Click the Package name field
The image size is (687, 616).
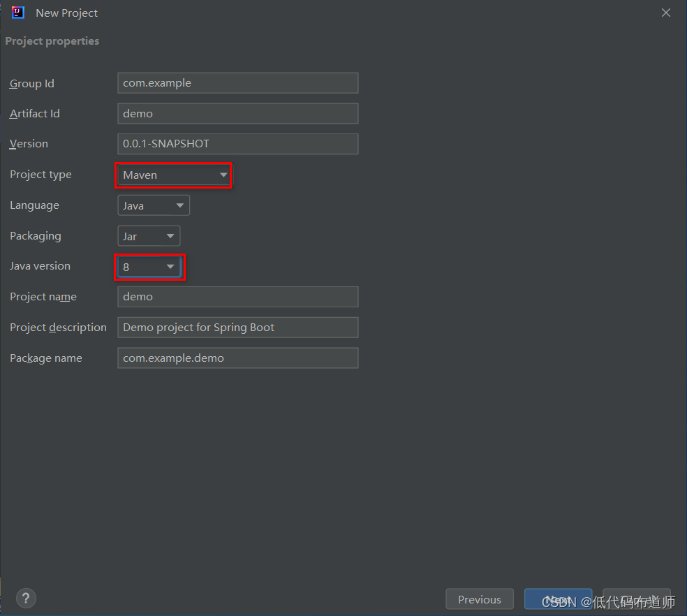238,358
